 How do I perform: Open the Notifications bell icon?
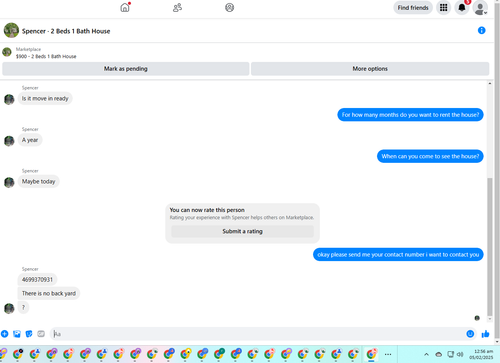[462, 8]
